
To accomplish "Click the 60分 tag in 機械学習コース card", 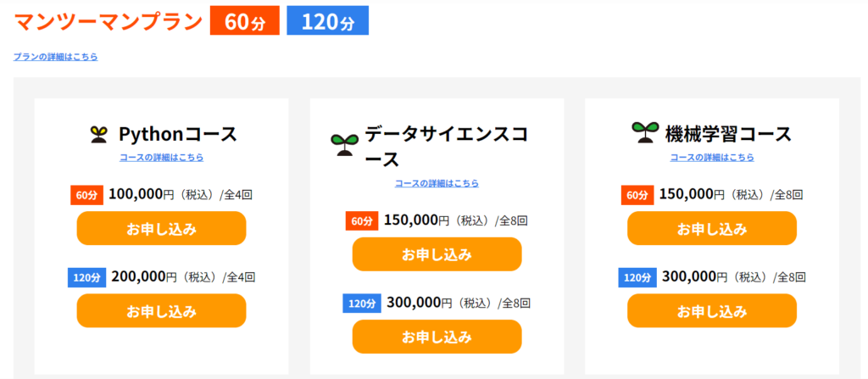I will coord(637,195).
